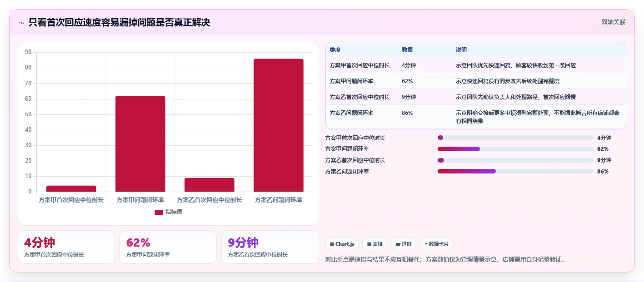The image size is (644, 282).
Task: Click description starting 示意团队先确认负责人
Action: point(516,97)
